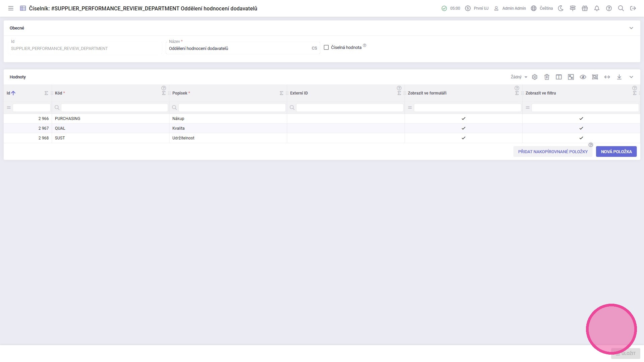The height and width of the screenshot is (362, 644).
Task: Open the První UJ accounting unit selector
Action: coord(477,8)
